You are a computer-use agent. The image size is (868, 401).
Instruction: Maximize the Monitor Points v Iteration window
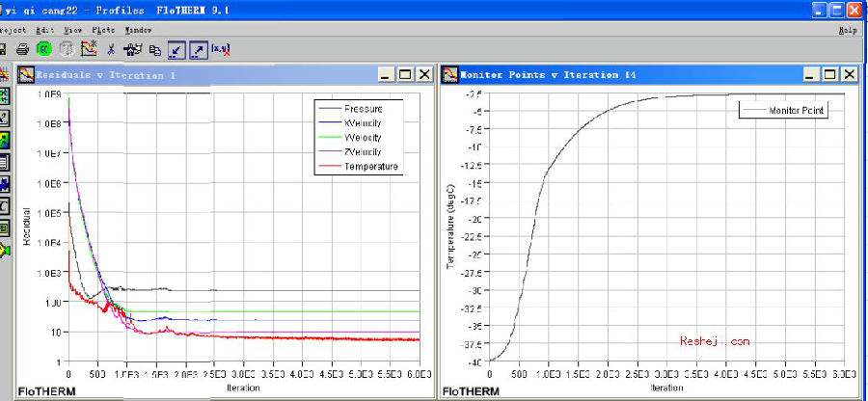click(x=830, y=74)
